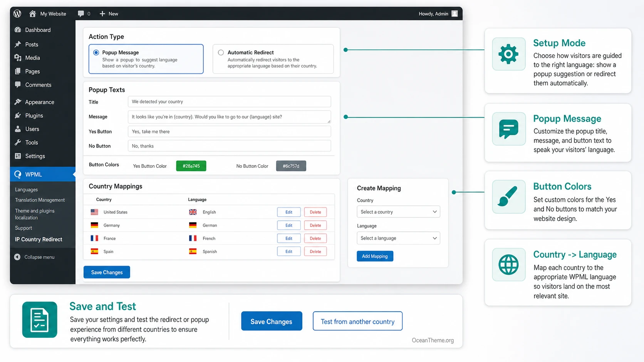This screenshot has width=644, height=362.
Task: Delete the Germany mapping
Action: (x=315, y=225)
